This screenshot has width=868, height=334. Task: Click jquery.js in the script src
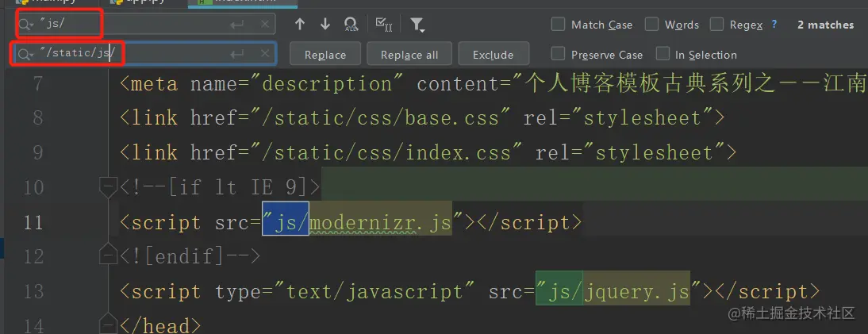(x=636, y=291)
